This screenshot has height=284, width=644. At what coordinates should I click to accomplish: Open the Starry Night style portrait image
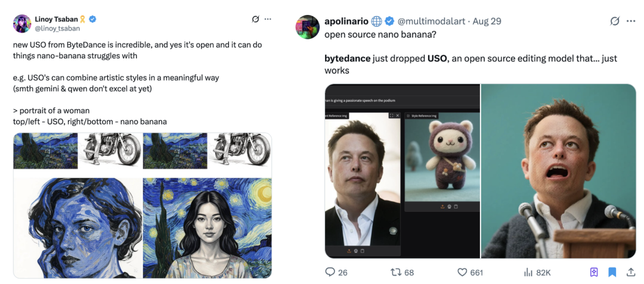pos(208,228)
